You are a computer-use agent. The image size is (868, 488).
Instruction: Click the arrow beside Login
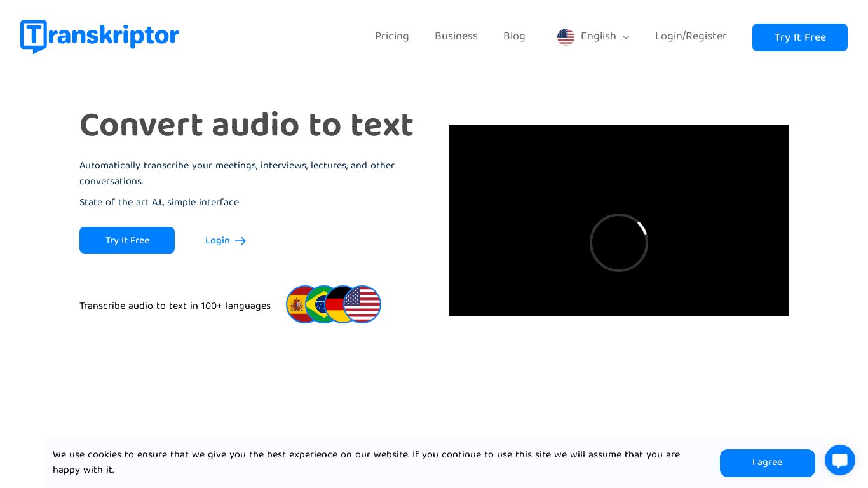coord(240,241)
